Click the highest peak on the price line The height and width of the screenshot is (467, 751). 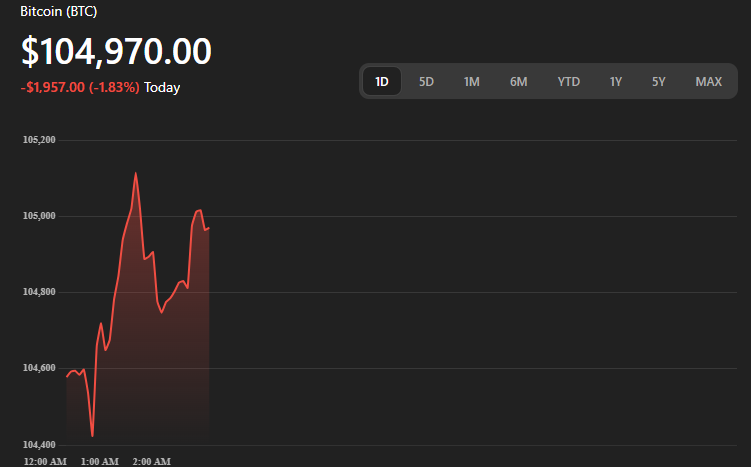(x=135, y=173)
